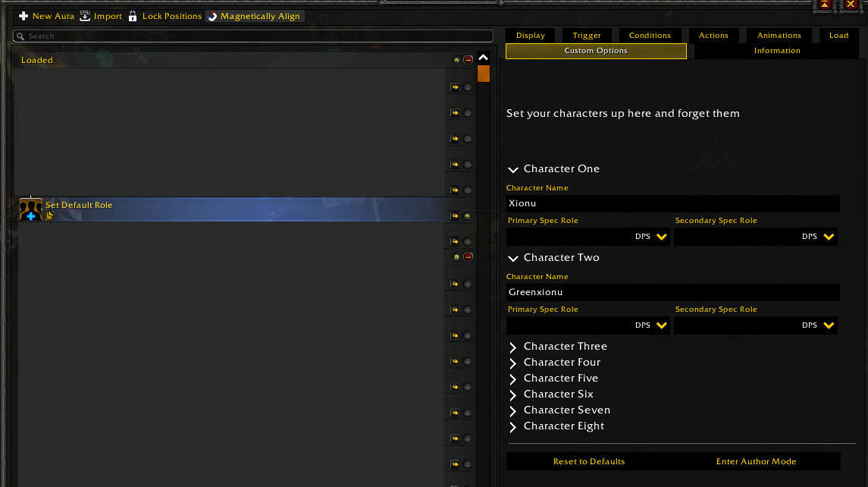Switch to the Trigger tab

pos(587,35)
